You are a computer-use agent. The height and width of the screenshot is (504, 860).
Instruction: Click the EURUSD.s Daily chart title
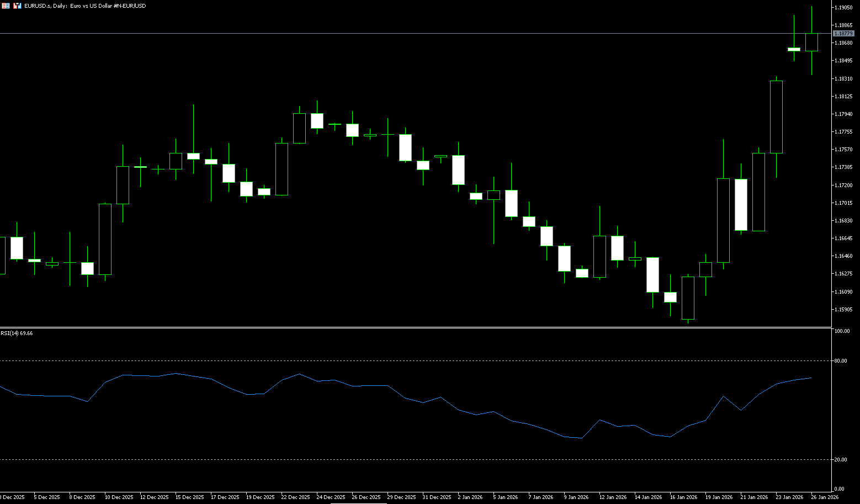click(85, 6)
